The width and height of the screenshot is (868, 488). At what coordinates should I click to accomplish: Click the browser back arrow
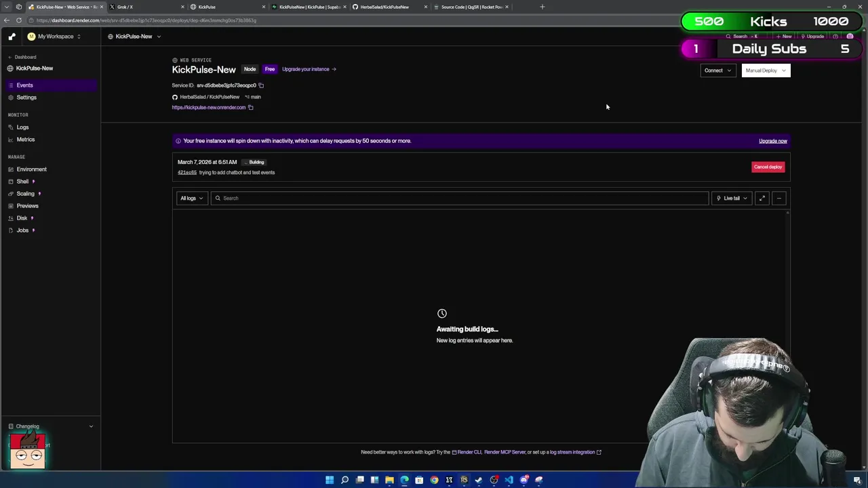click(7, 20)
